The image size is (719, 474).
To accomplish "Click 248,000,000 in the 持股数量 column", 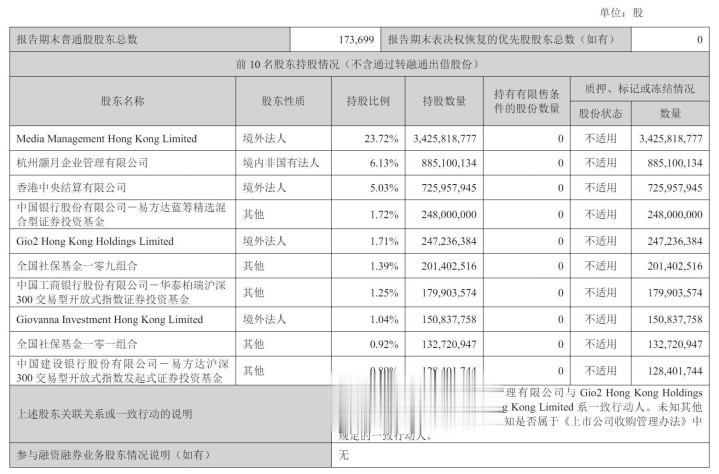I will [449, 215].
